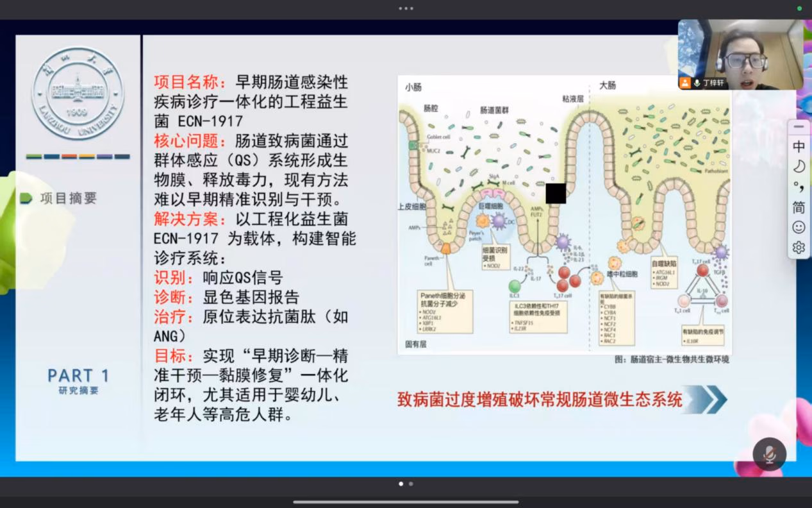812x508 pixels.
Task: Click the 嗜中粒细胞 label in the diagram
Action: point(622,275)
